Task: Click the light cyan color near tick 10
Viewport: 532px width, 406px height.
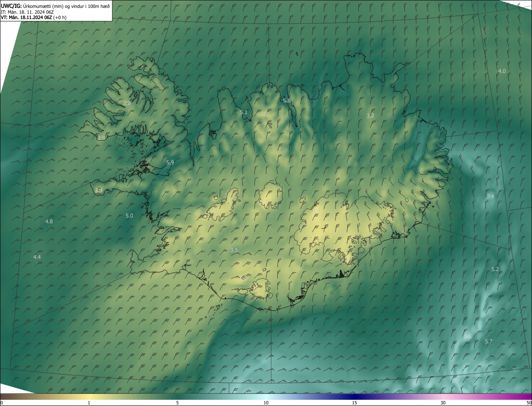Action: point(266,397)
